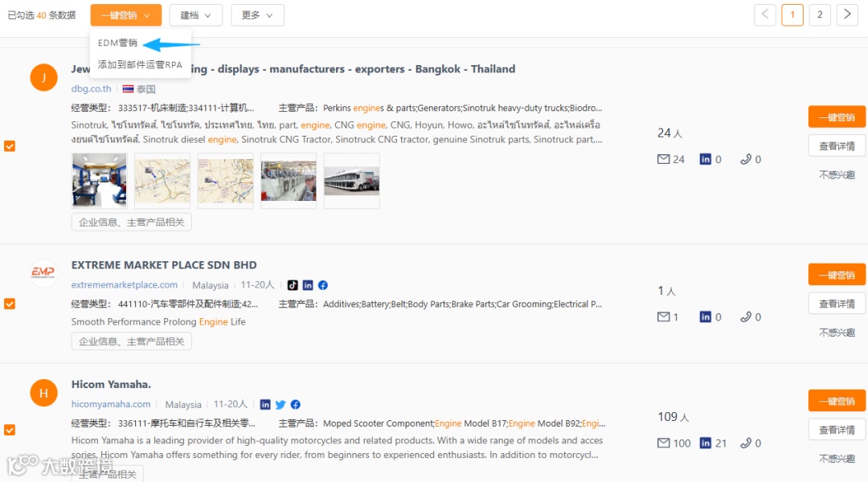Open hicomyamaha.com link
This screenshot has width=868, height=482.
pos(111,405)
